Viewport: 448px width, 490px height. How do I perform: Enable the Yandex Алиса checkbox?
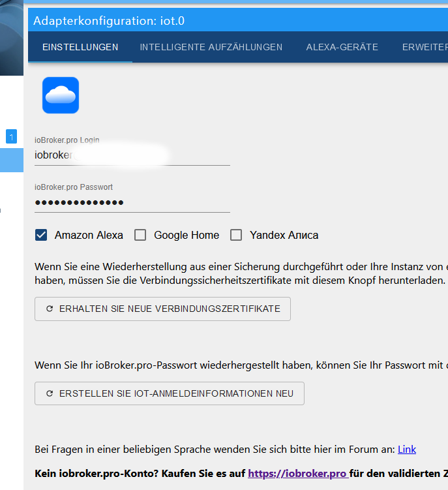[x=236, y=235]
